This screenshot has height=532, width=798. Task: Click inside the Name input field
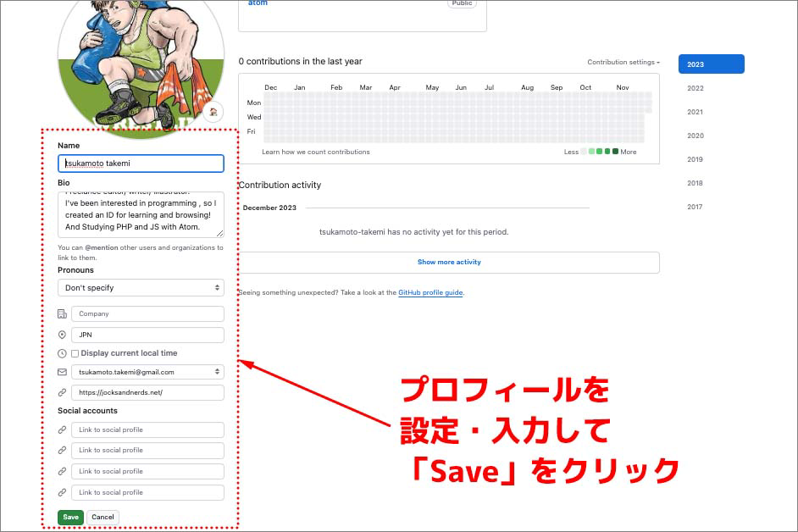140,163
